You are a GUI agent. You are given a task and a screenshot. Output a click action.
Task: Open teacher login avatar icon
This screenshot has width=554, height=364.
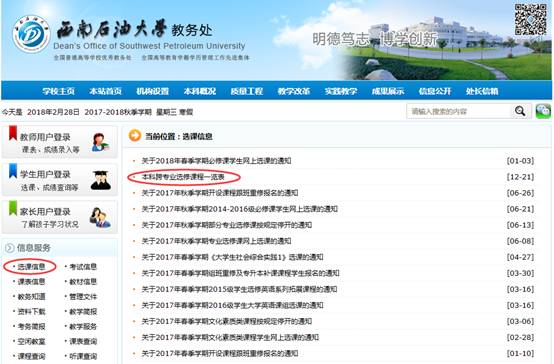[x=100, y=142]
